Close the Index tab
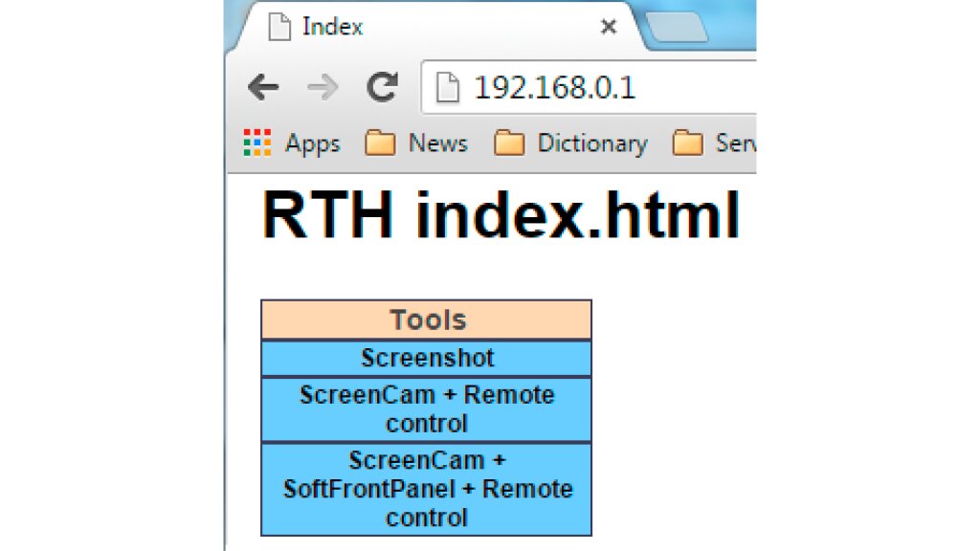 608,27
